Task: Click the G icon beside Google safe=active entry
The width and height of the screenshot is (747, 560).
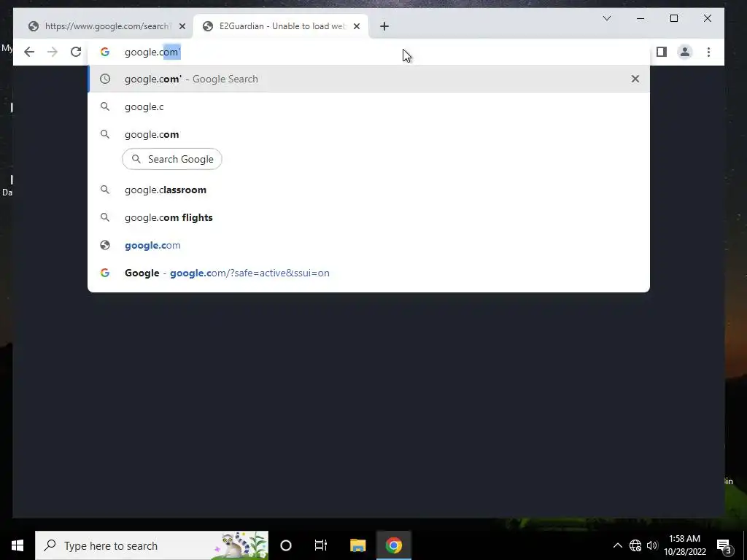Action: click(x=105, y=273)
